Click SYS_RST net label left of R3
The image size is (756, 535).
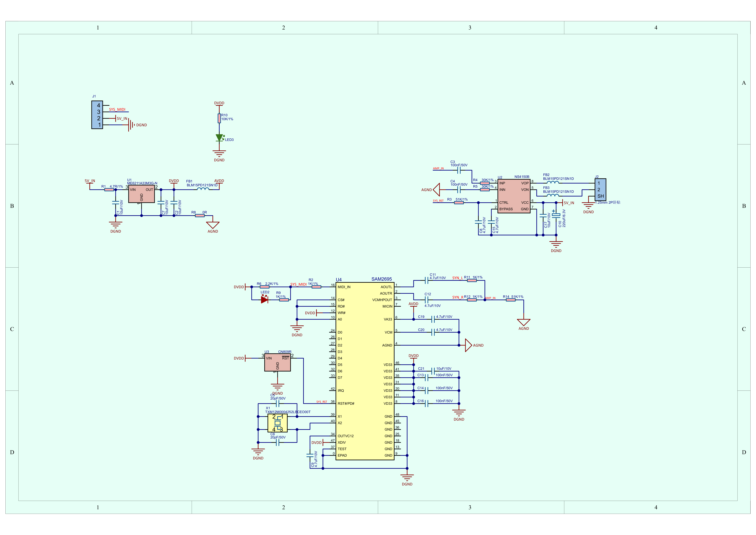coord(438,201)
